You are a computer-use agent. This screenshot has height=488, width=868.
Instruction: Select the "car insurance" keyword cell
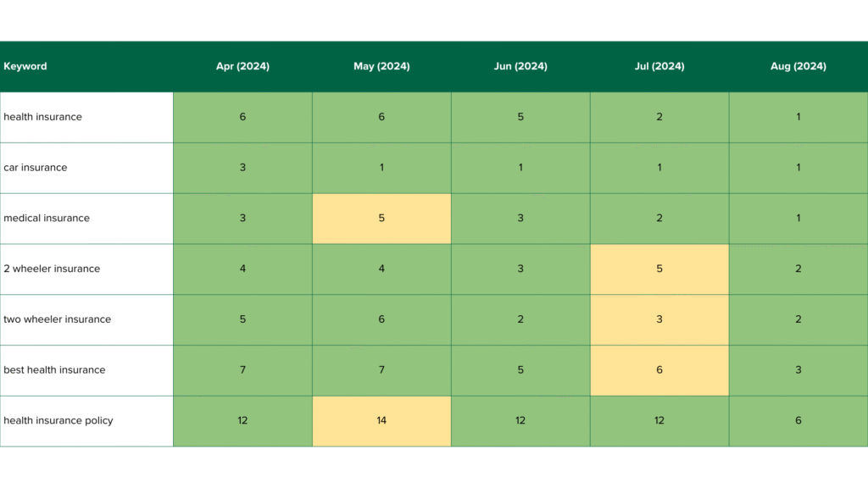pyautogui.click(x=36, y=168)
